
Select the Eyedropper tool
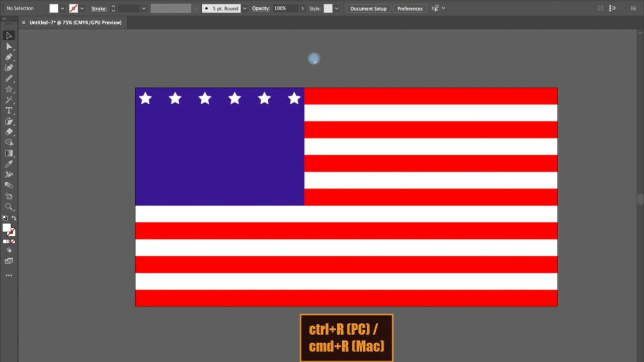(x=9, y=164)
